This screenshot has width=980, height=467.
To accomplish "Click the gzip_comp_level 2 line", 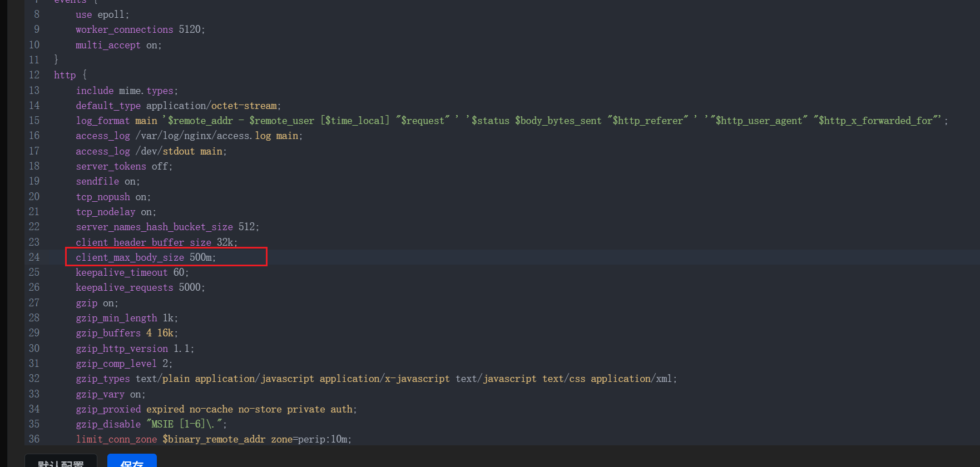I will [x=124, y=364].
